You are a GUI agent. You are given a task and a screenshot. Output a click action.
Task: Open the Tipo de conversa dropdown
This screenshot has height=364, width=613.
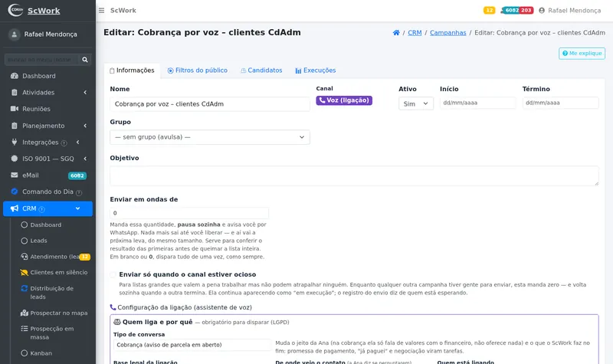(x=192, y=345)
